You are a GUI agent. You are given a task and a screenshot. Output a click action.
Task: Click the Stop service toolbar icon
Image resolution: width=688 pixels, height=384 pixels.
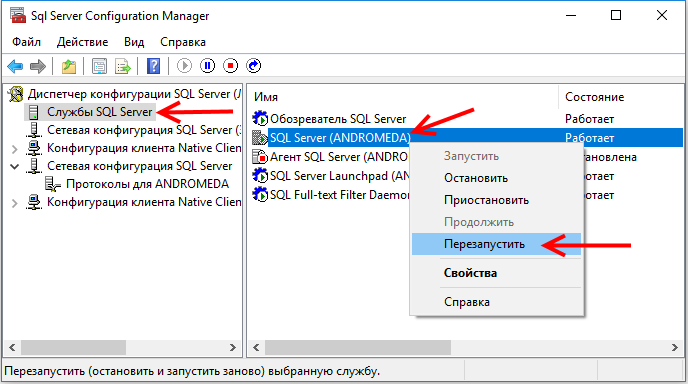click(x=230, y=66)
